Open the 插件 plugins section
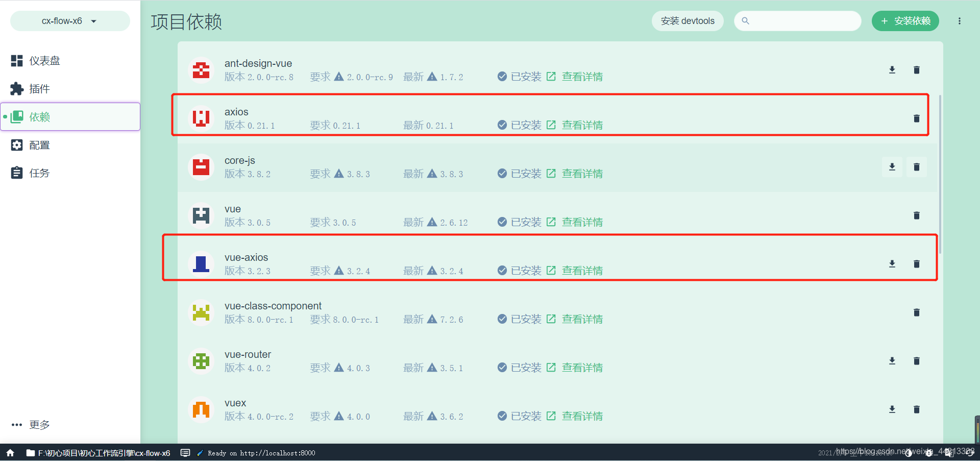The width and height of the screenshot is (980, 461). tap(70, 89)
